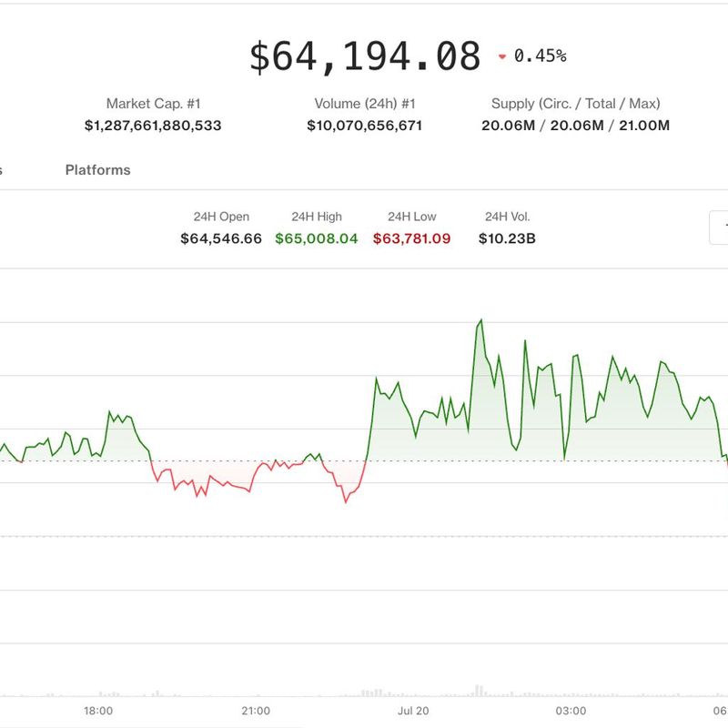Click the 03:00 time axis label
This screenshot has width=728, height=728.
click(x=571, y=711)
